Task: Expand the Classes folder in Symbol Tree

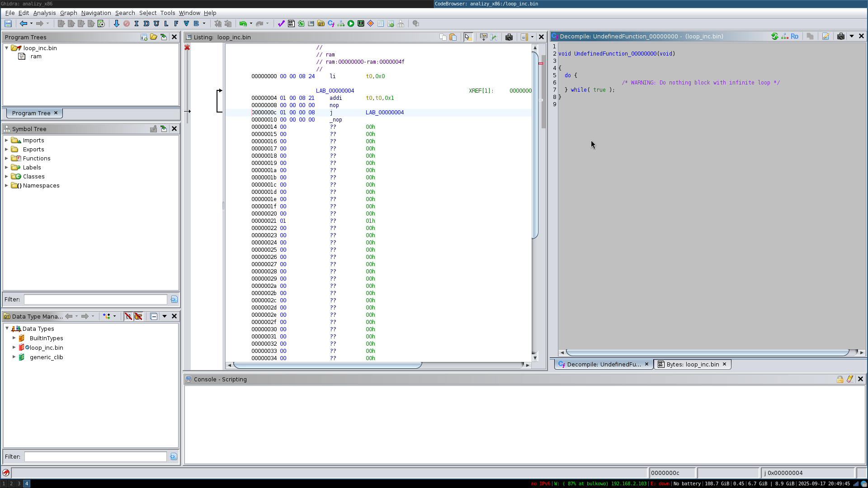Action: pyautogui.click(x=7, y=177)
